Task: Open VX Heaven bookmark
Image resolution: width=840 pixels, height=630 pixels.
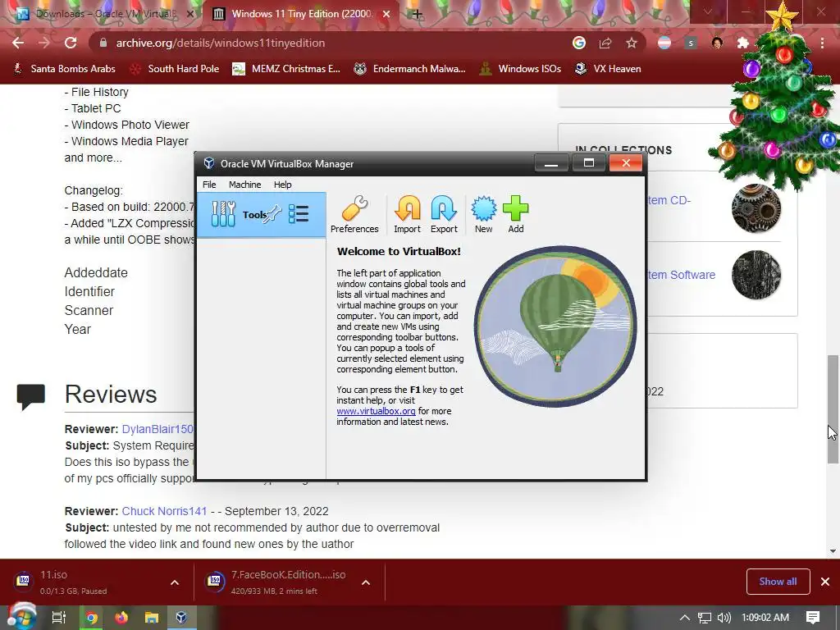Action: pos(608,69)
